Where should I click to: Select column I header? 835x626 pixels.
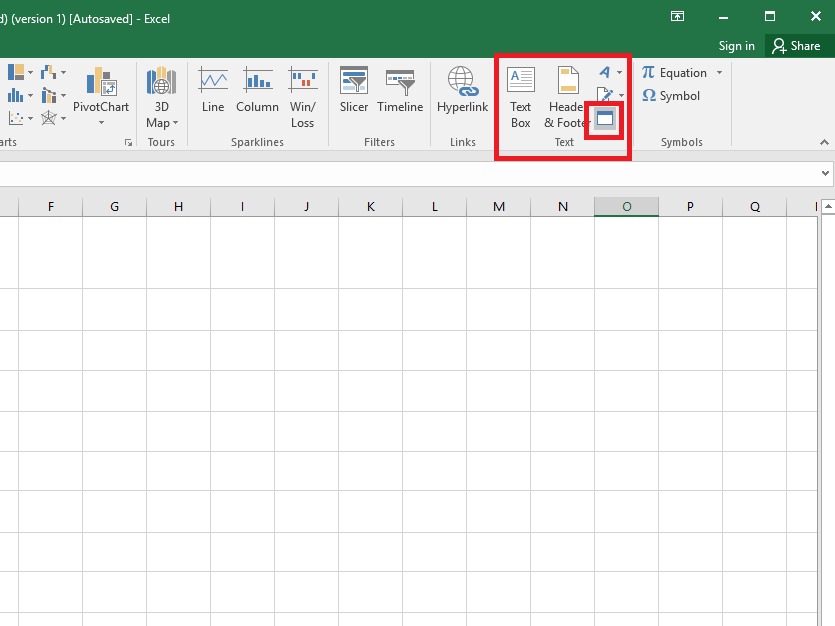tap(242, 207)
